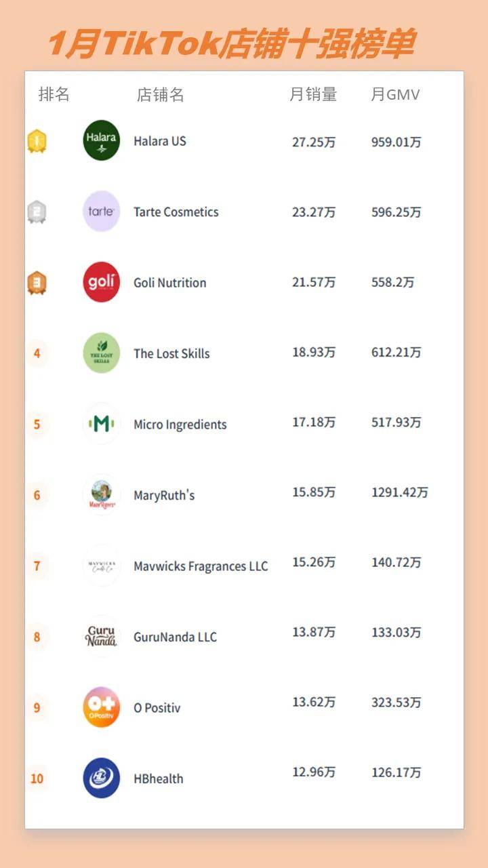The height and width of the screenshot is (868, 488).
Task: Click the rank 10 number badge
Action: click(37, 778)
